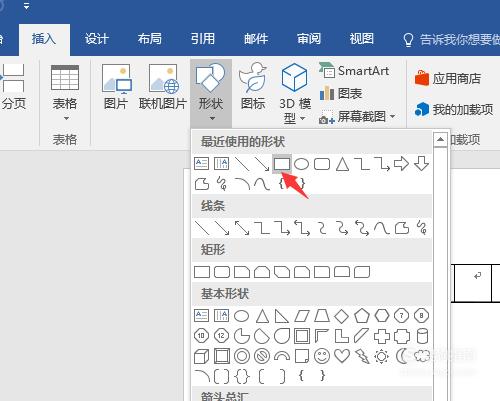Select pentagon in 基本形状
Screen dimensions: 500x401
[x=362, y=316]
